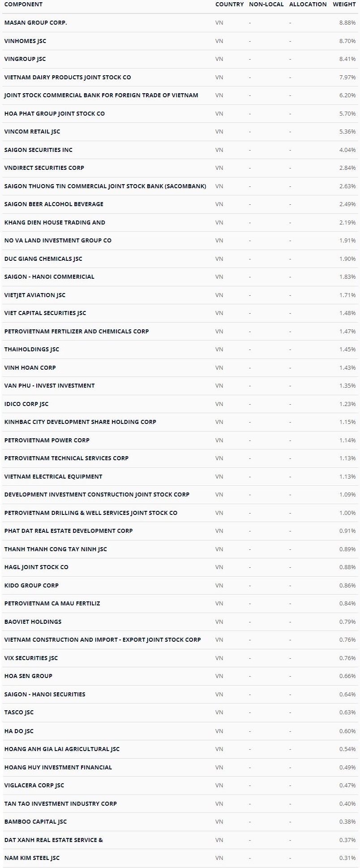Select the VINHOMES JSC row name
Image resolution: width=360 pixels, height=868 pixels.
pos(25,41)
